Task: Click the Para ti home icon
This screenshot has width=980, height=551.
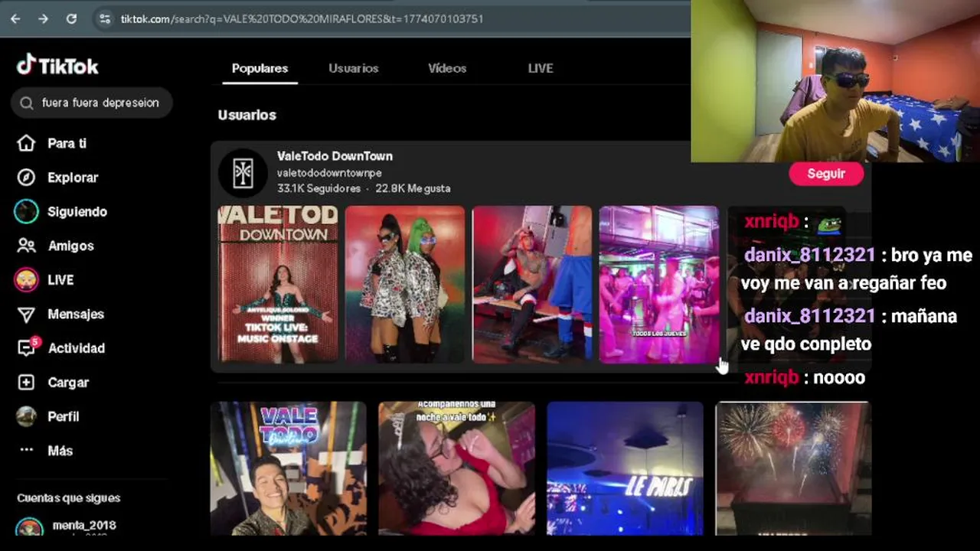Action: tap(26, 143)
